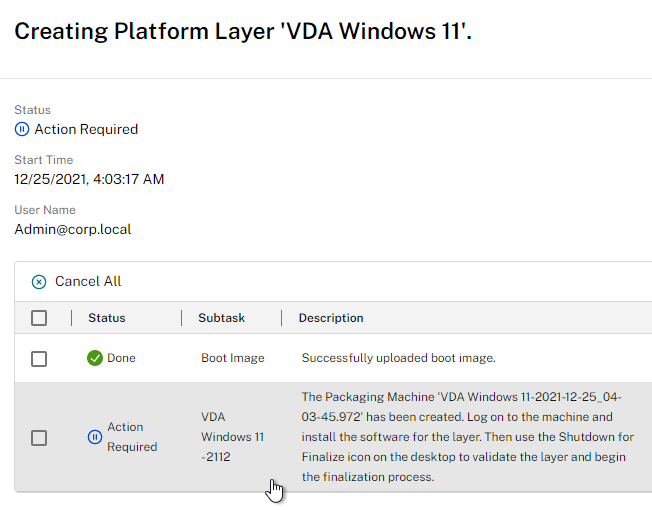652x510 pixels.
Task: Toggle the select-all checkbox in table header
Action: point(39,318)
